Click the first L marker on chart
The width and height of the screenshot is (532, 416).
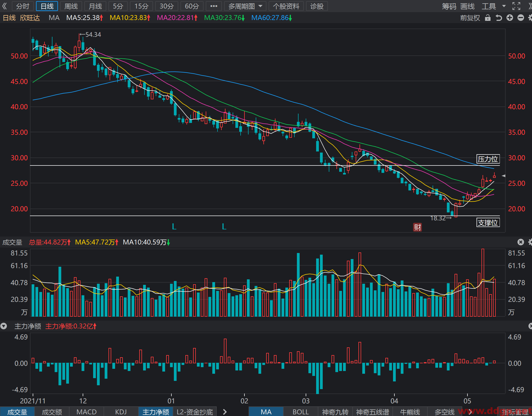[x=174, y=227]
